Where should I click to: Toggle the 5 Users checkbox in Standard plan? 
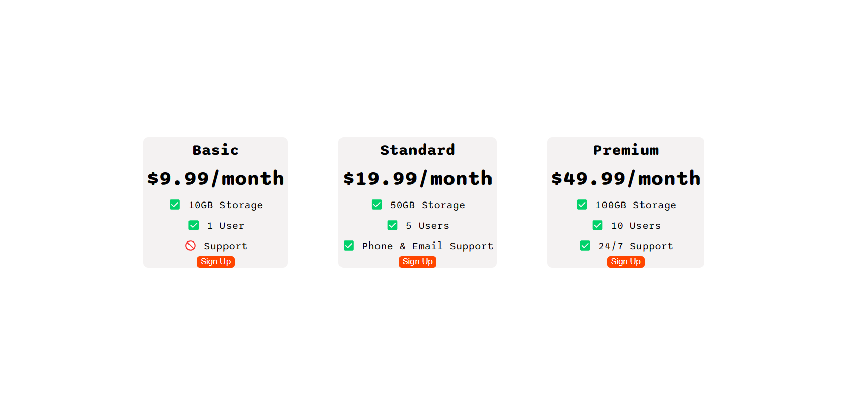coord(392,225)
